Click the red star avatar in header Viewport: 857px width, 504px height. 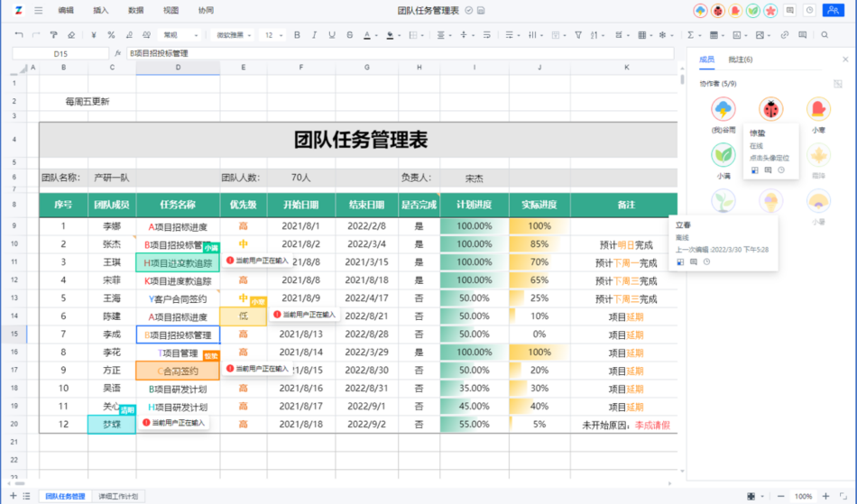point(770,11)
